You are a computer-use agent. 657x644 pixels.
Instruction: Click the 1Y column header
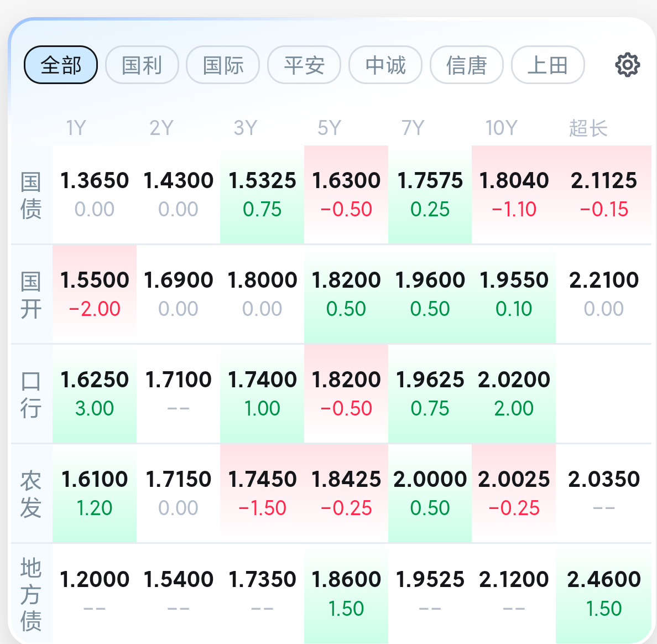click(76, 128)
